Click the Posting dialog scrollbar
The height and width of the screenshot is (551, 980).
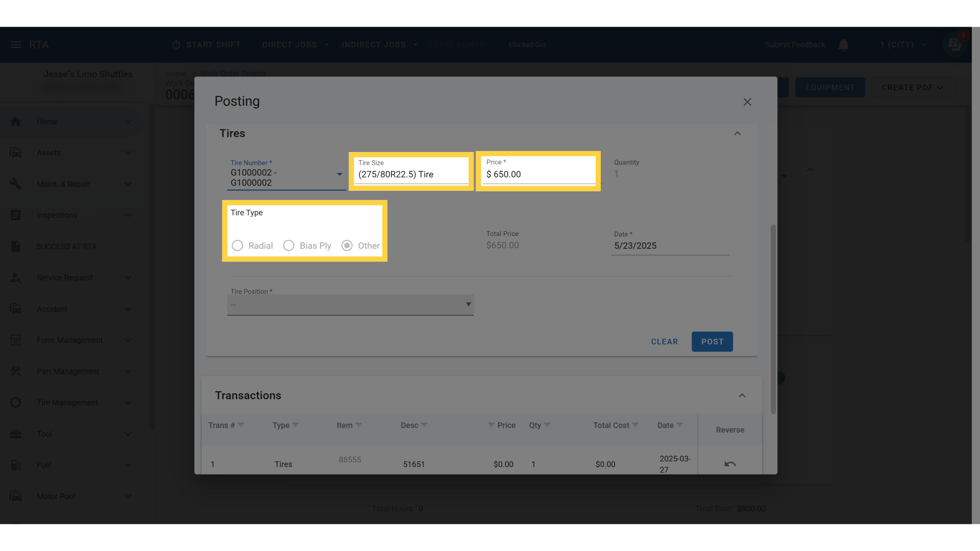[773, 319]
